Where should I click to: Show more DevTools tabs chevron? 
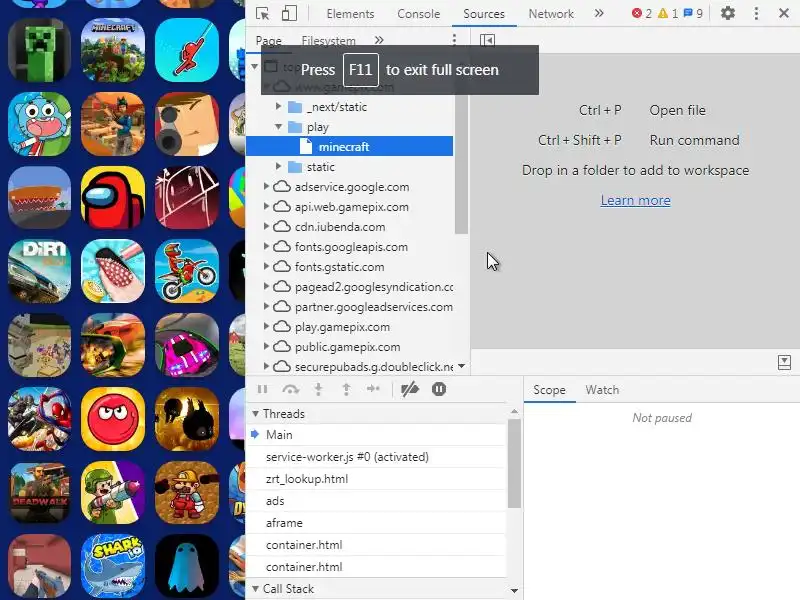click(x=599, y=13)
